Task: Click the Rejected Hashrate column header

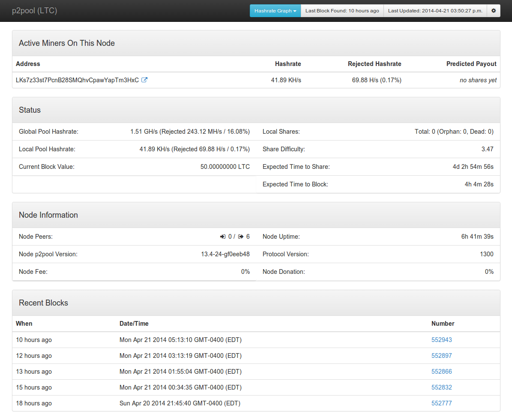Action: [374, 64]
